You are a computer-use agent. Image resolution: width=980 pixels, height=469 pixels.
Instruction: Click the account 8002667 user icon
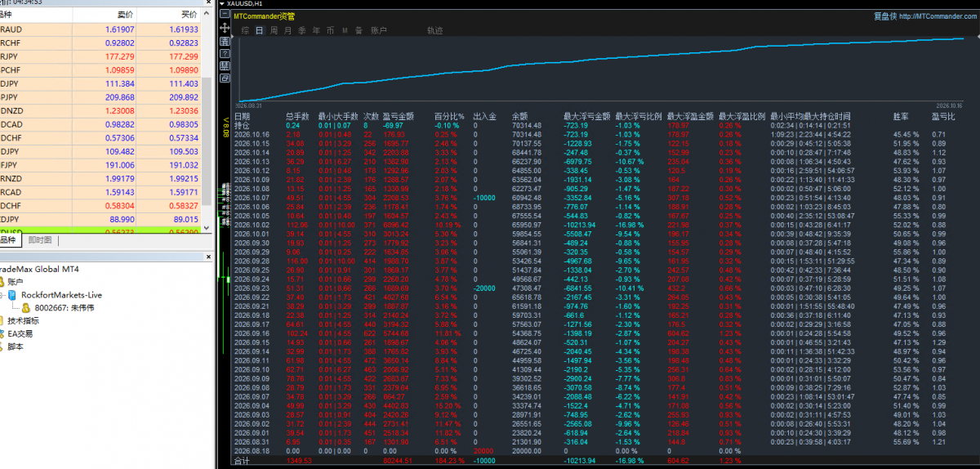click(26, 308)
